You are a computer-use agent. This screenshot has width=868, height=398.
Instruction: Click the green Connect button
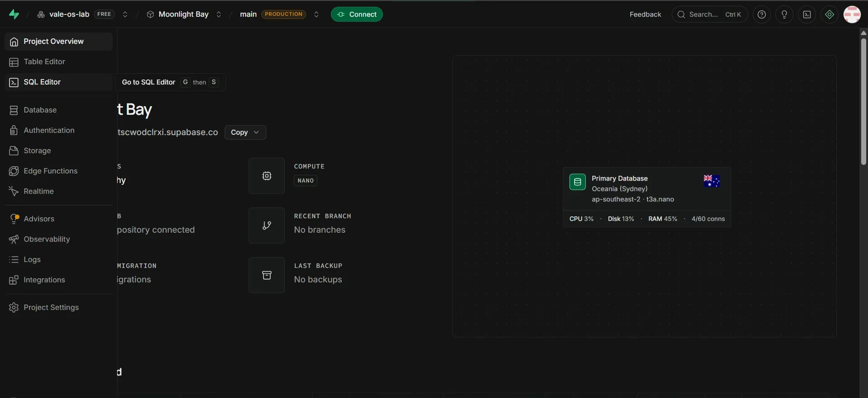357,14
